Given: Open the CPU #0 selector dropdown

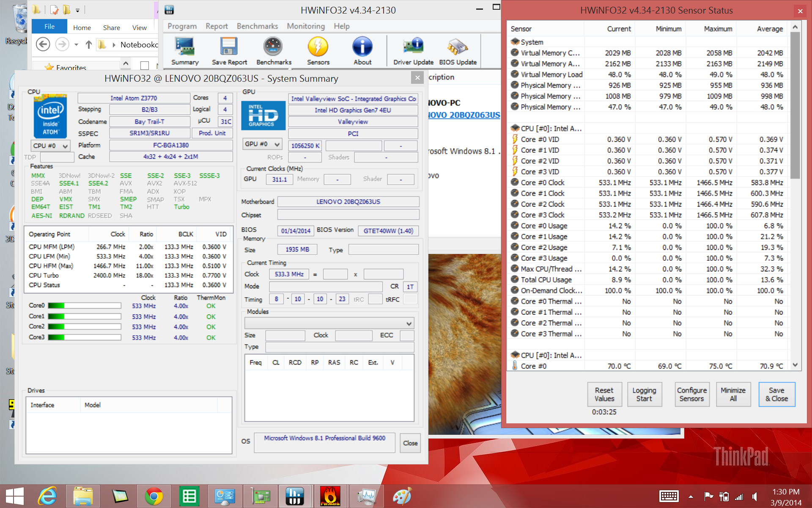Looking at the screenshot, I should (50, 146).
